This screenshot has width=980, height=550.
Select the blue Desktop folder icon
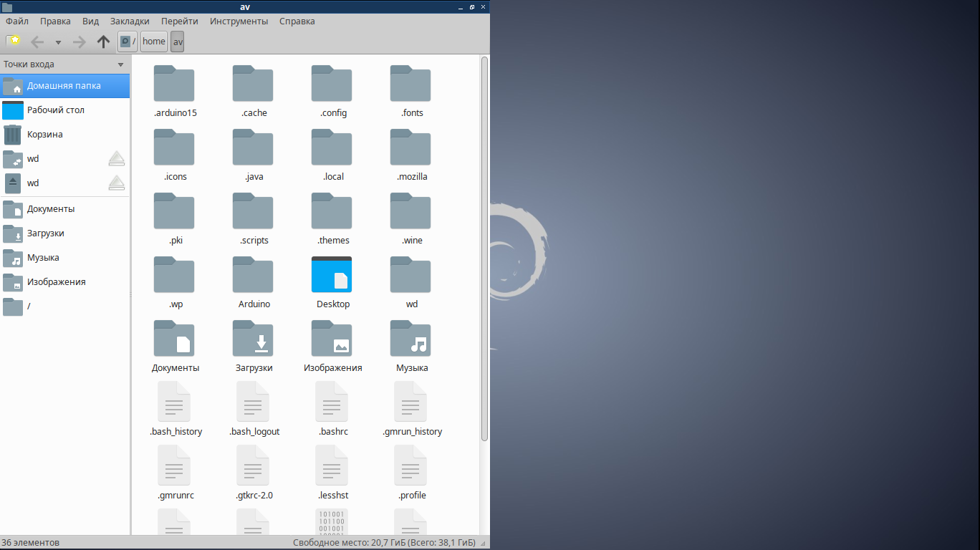(332, 275)
